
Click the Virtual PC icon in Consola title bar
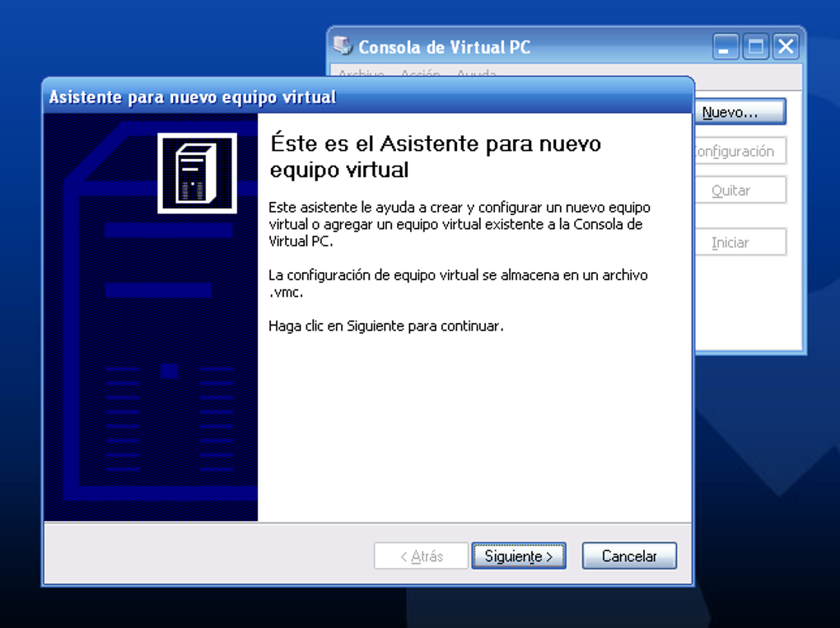click(x=343, y=45)
